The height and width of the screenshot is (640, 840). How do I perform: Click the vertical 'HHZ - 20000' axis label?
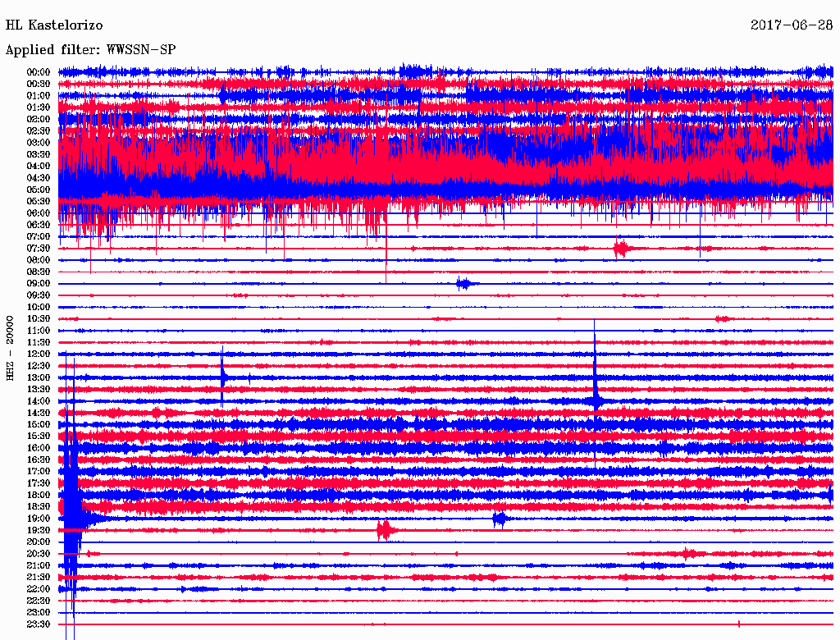click(10, 349)
